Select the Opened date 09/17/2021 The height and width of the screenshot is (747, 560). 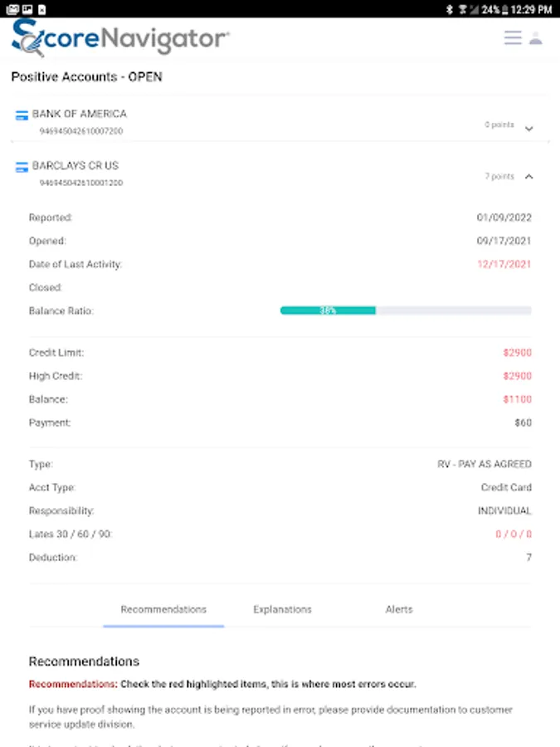tap(504, 241)
